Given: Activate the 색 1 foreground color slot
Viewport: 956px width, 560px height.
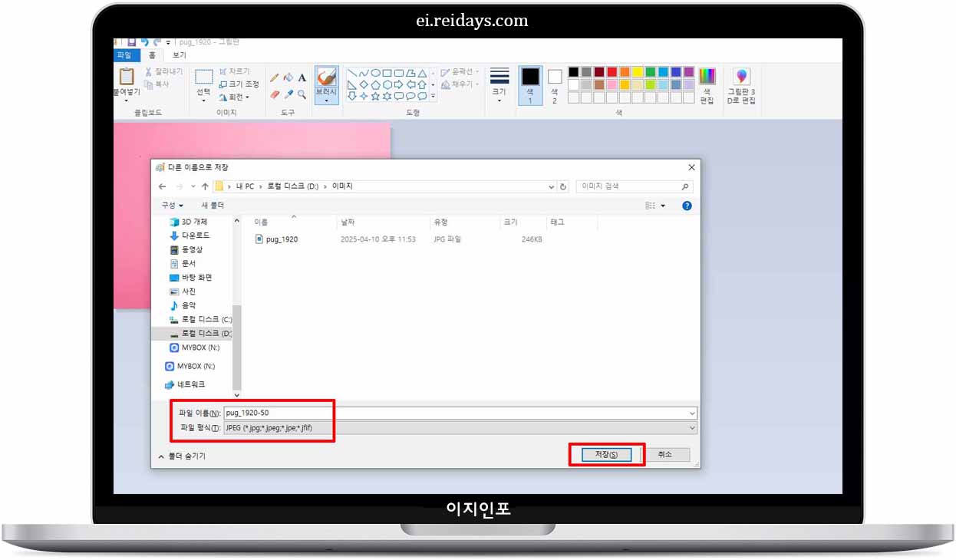Looking at the screenshot, I should point(529,84).
